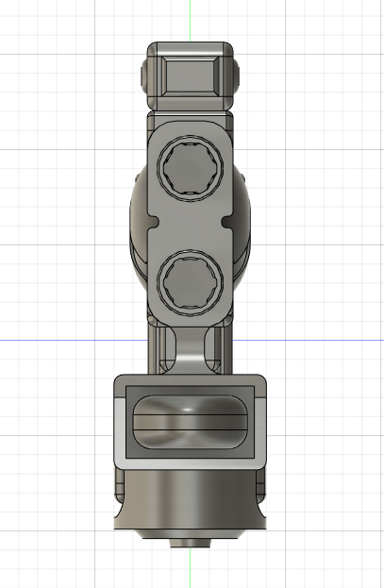Select the left rounded slot beside the neck
This screenshot has height=588, width=384.
(168, 347)
